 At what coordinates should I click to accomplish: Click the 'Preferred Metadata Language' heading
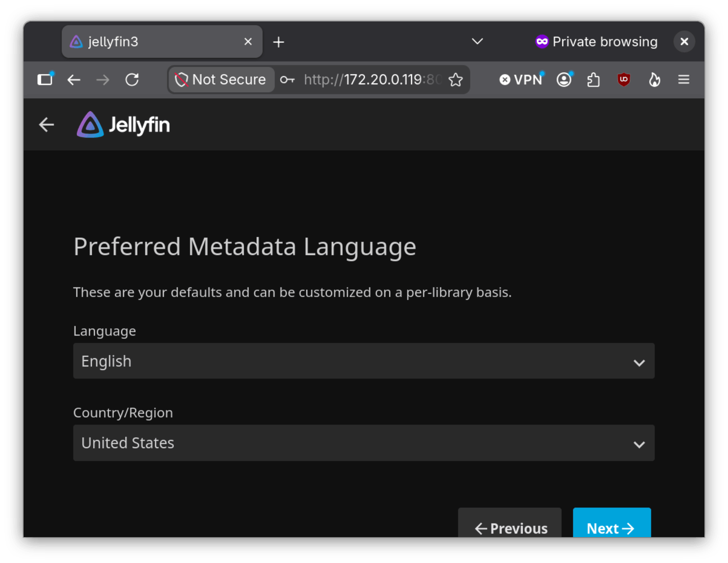(x=245, y=247)
